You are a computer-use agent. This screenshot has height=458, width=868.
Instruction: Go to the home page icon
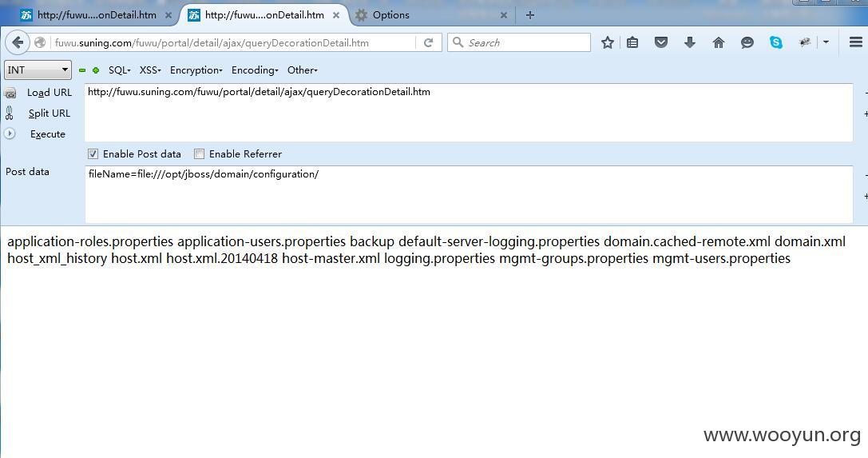(719, 42)
